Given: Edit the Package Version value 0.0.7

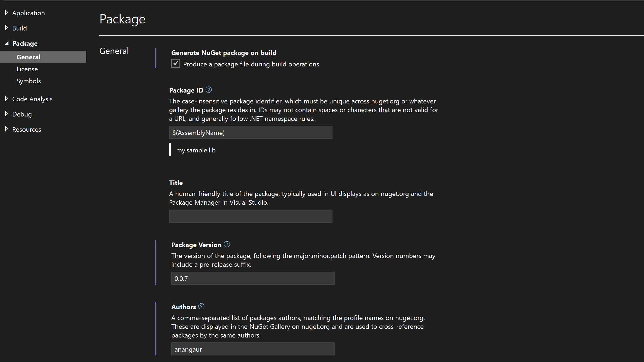Looking at the screenshot, I should click(252, 278).
